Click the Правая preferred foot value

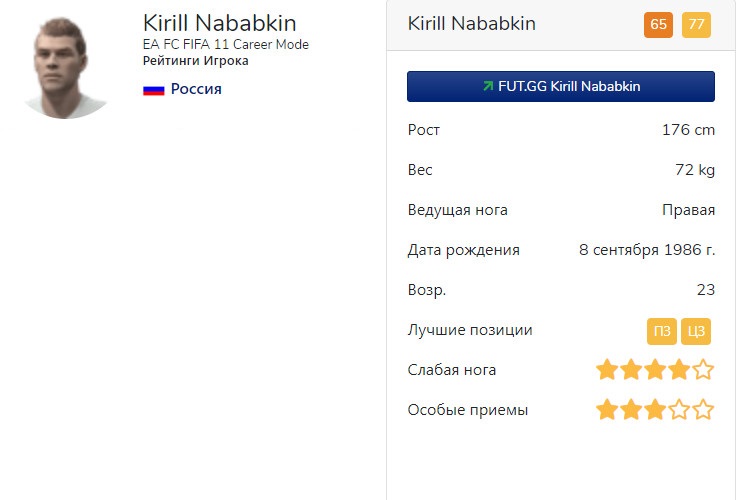(x=688, y=210)
